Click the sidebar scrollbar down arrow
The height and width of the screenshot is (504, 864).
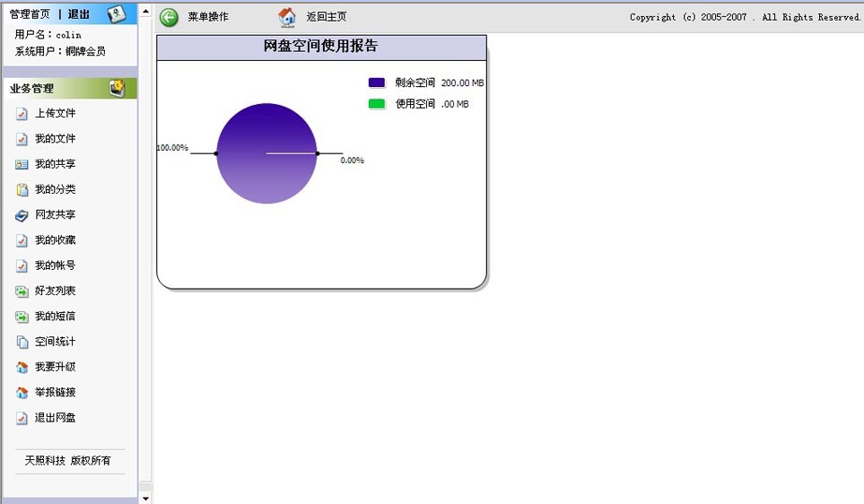click(x=145, y=498)
